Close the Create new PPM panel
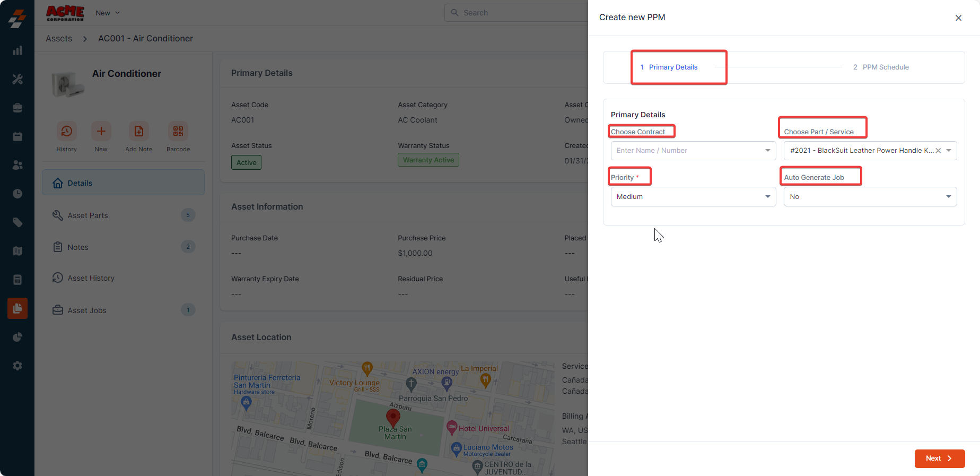The height and width of the screenshot is (476, 980). 958,18
